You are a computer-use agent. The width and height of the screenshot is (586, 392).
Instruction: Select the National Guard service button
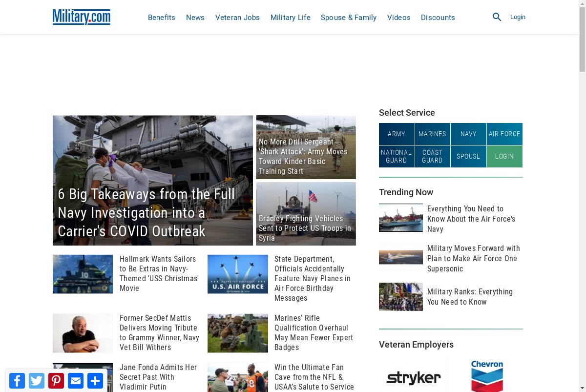[x=397, y=156]
